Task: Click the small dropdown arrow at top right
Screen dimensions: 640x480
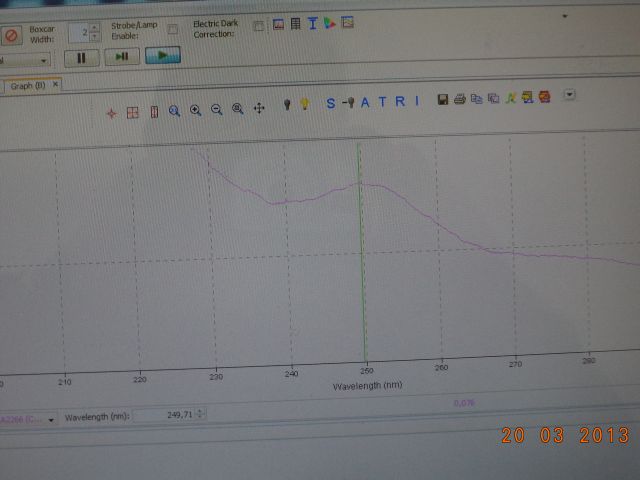Action: click(565, 16)
